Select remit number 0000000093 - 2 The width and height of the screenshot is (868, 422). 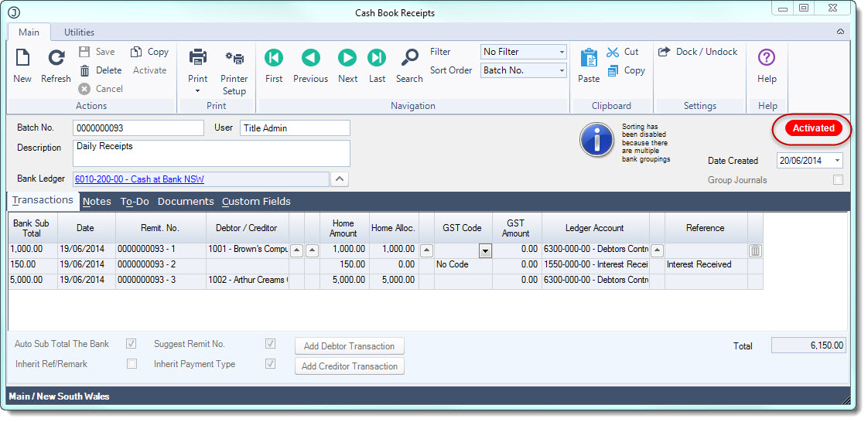tap(161, 264)
